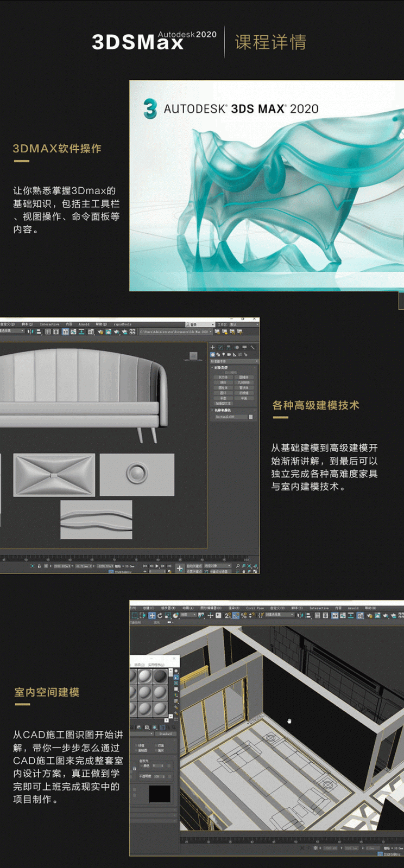Activate Select and Scale tool in room toolbar
The image size is (404, 868).
[168, 616]
